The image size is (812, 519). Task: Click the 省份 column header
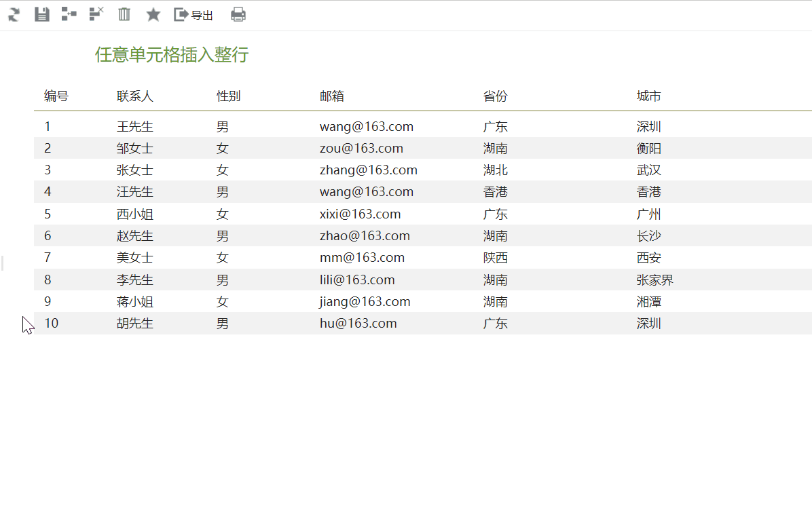pyautogui.click(x=495, y=96)
